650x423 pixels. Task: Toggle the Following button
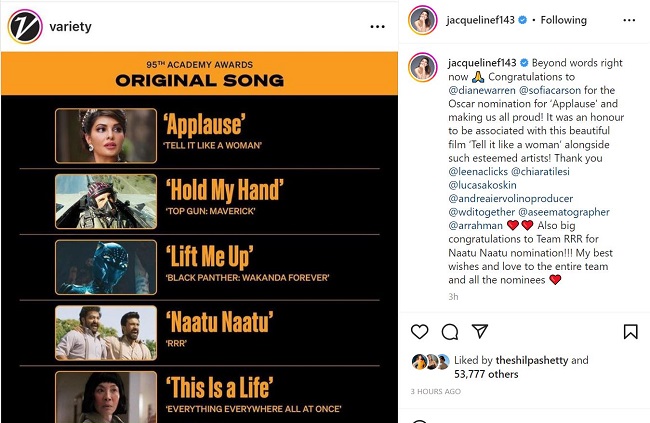pyautogui.click(x=564, y=20)
